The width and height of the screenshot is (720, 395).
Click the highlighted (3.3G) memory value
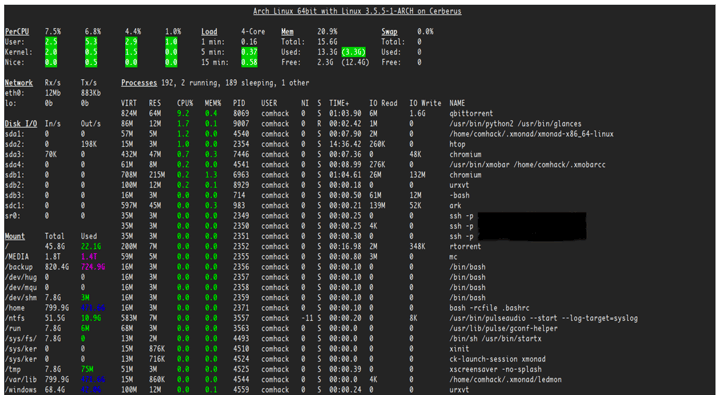tap(354, 52)
